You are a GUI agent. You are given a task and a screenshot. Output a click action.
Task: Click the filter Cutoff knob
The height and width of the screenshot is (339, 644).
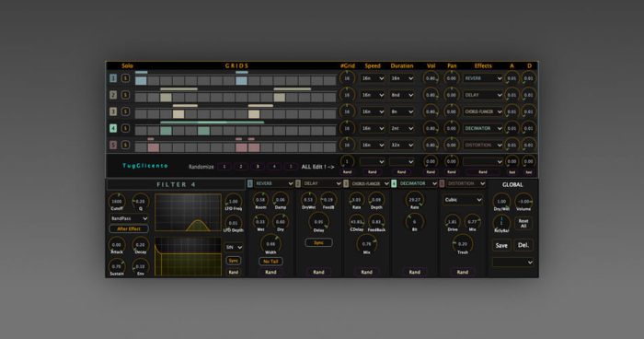[117, 201]
